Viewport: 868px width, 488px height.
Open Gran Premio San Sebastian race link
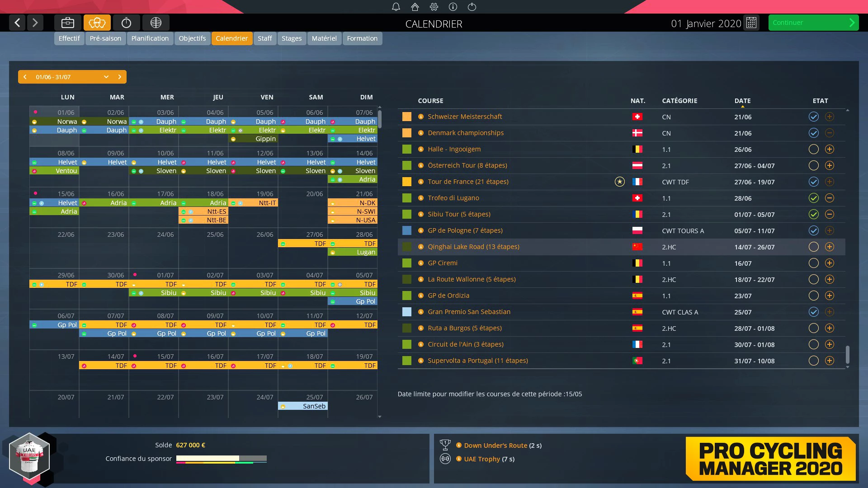click(x=469, y=312)
